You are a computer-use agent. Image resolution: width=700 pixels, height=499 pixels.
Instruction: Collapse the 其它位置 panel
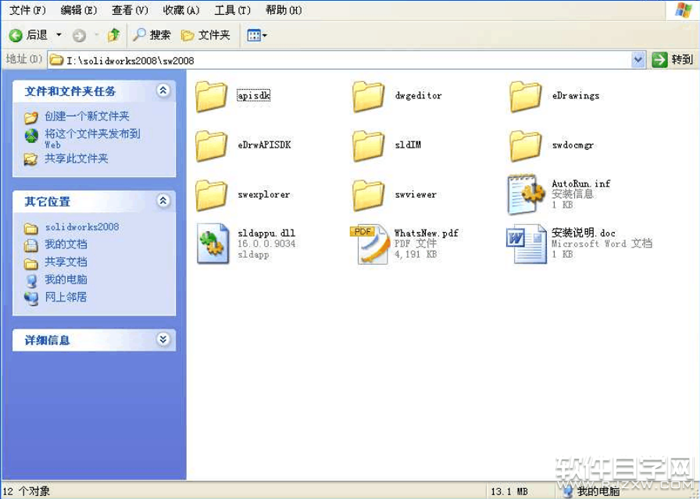pos(163,201)
